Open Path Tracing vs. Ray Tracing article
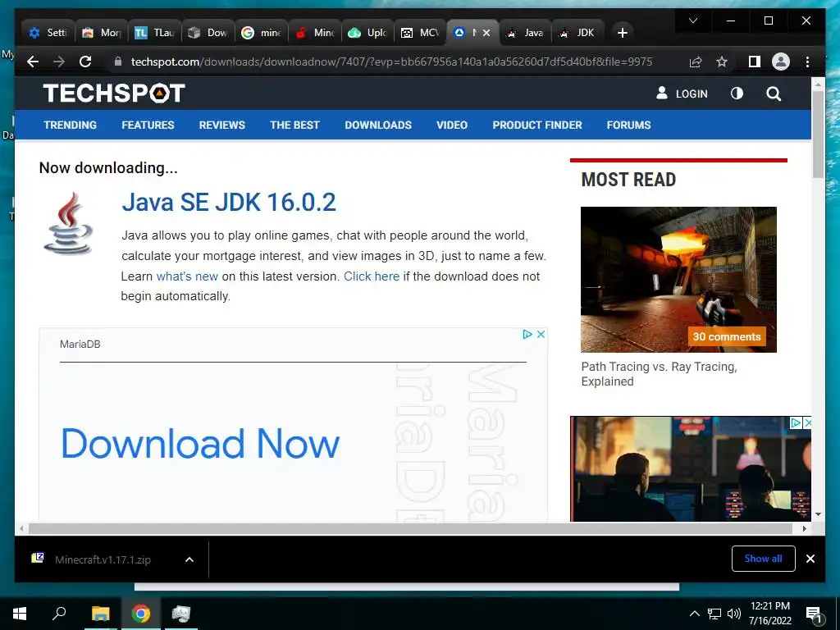The width and height of the screenshot is (840, 630). point(659,374)
